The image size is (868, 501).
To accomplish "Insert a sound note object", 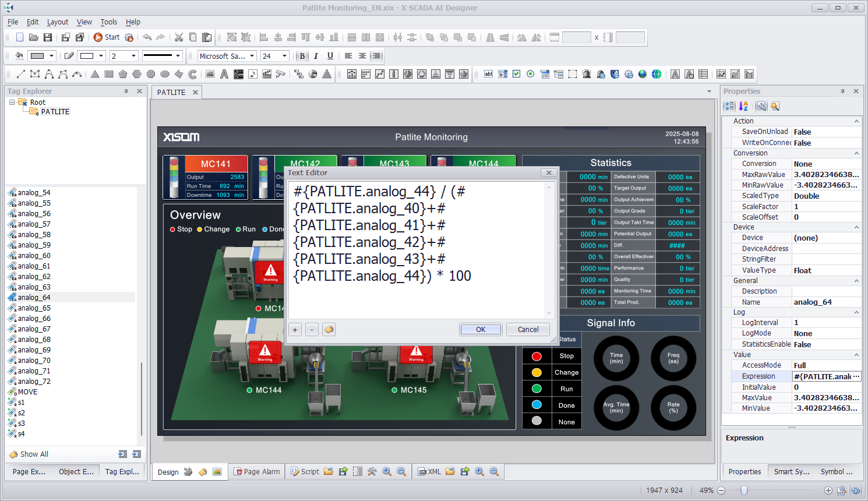I will [x=252, y=74].
